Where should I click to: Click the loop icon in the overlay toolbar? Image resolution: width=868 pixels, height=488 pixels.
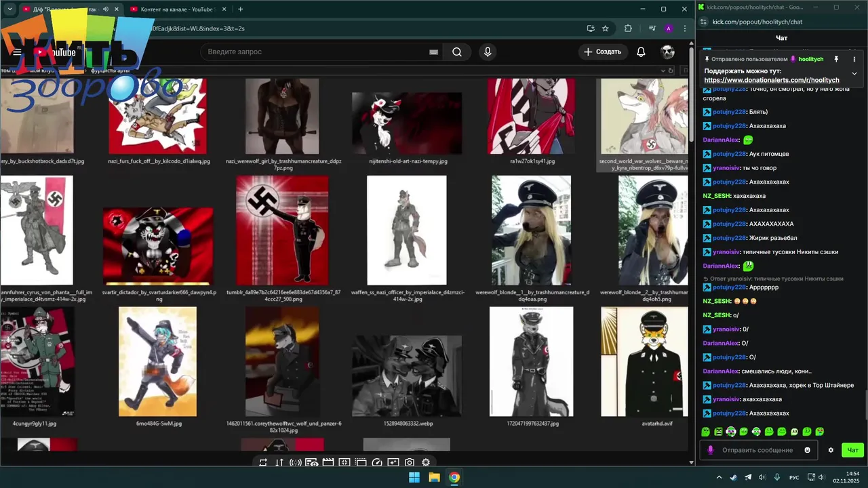[263, 462]
